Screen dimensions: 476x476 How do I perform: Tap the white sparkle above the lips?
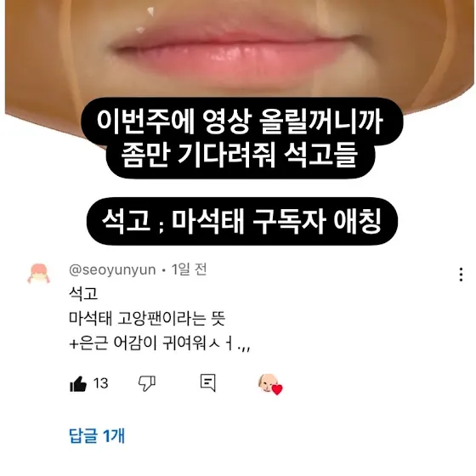150,12
